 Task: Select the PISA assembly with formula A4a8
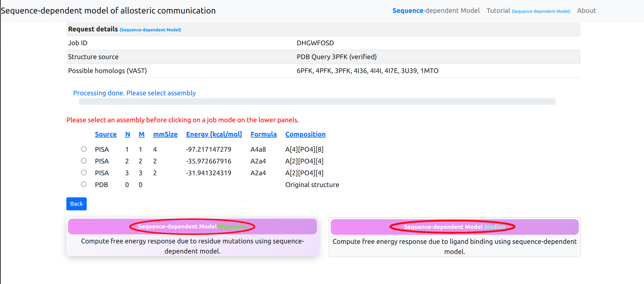(84, 149)
